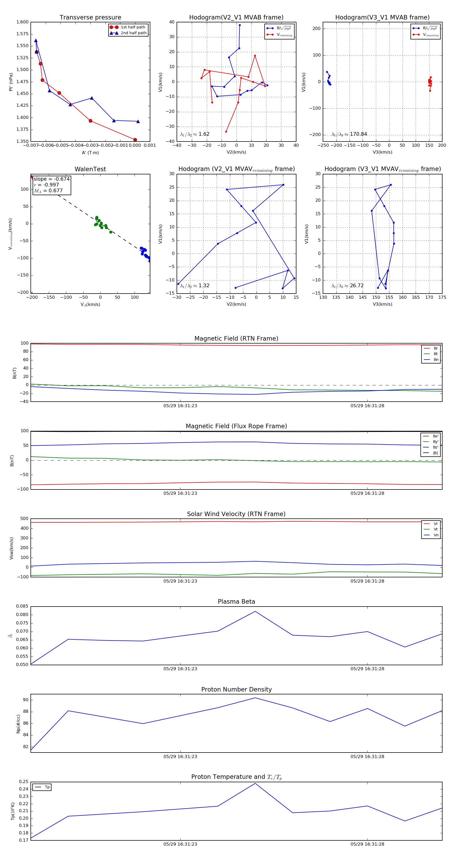Click '05/29 16:31:28' tick under Proton Temperature

367,844
